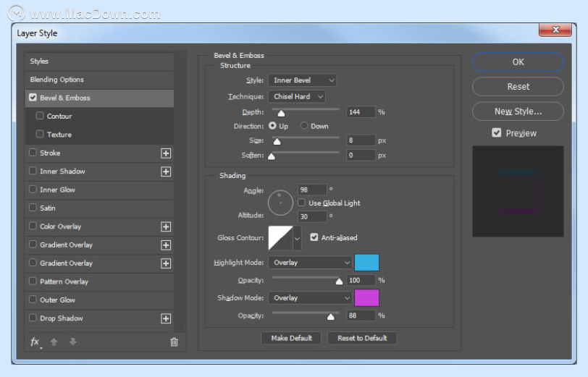Open the Shadow Mode dropdown
Image resolution: width=588 pixels, height=377 pixels.
click(x=310, y=298)
